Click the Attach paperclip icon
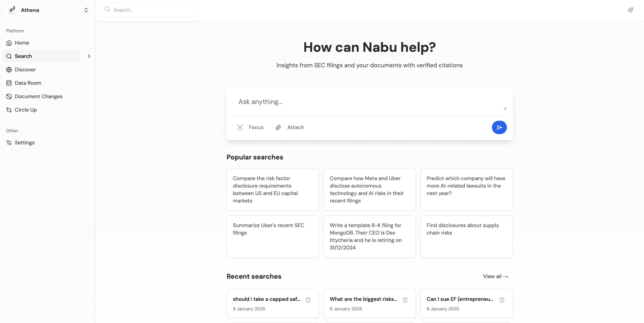644x323 pixels. pyautogui.click(x=278, y=127)
